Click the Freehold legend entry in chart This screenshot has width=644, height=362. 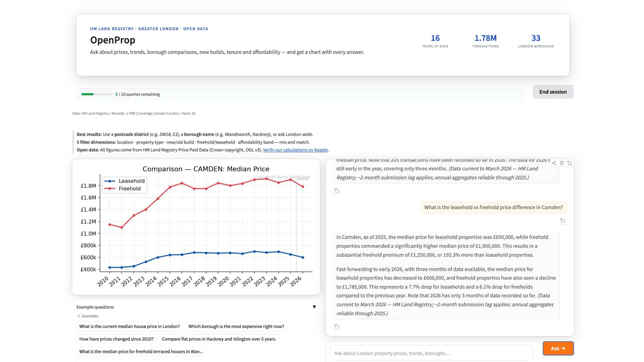click(x=123, y=189)
